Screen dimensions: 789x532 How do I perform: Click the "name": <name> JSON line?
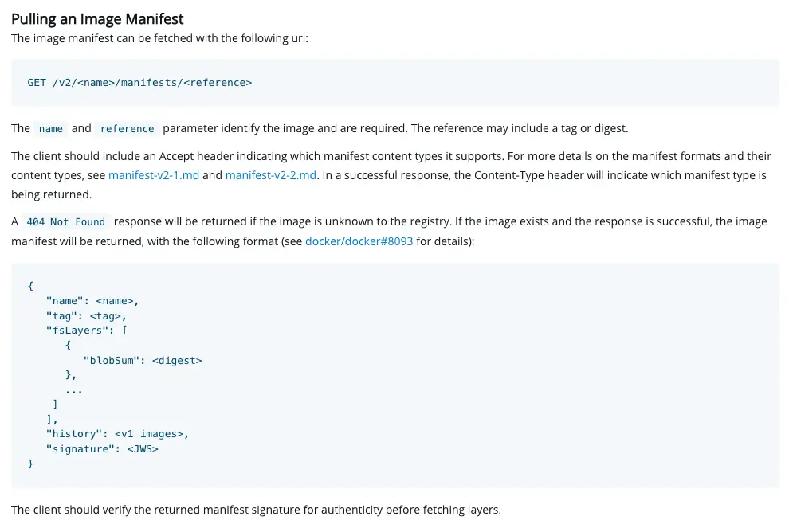(x=92, y=301)
